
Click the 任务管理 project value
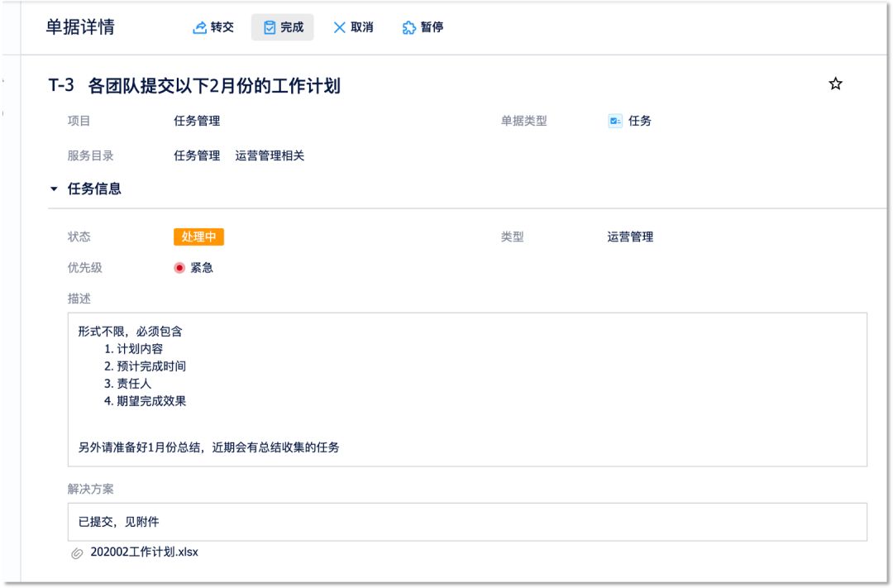[x=197, y=121]
